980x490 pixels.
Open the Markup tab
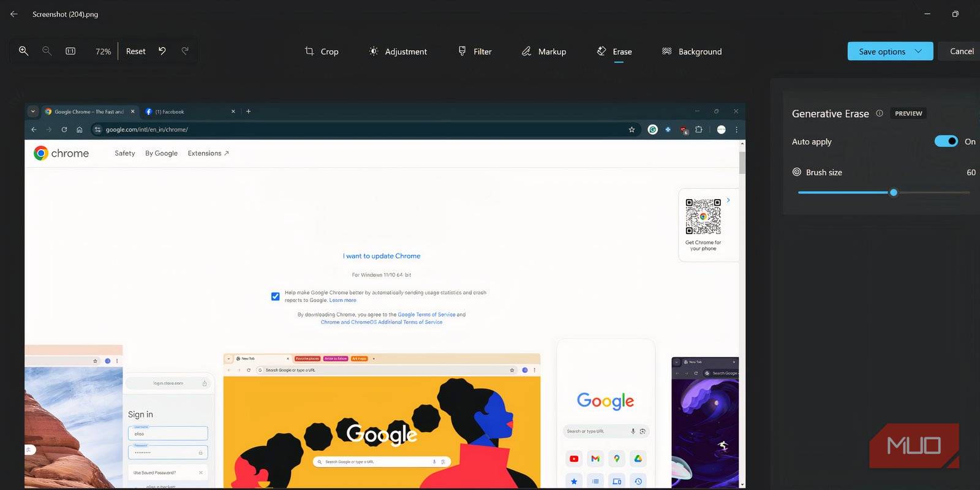pyautogui.click(x=544, y=51)
